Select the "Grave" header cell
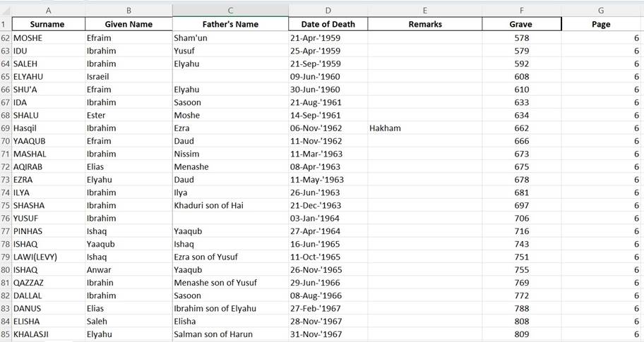The width and height of the screenshot is (644, 342). (x=521, y=24)
